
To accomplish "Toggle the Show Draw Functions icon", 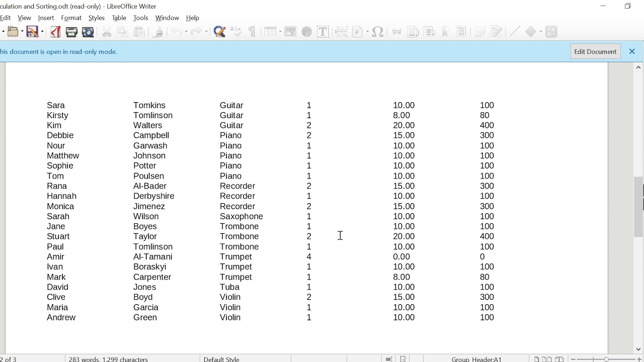I will [x=551, y=32].
